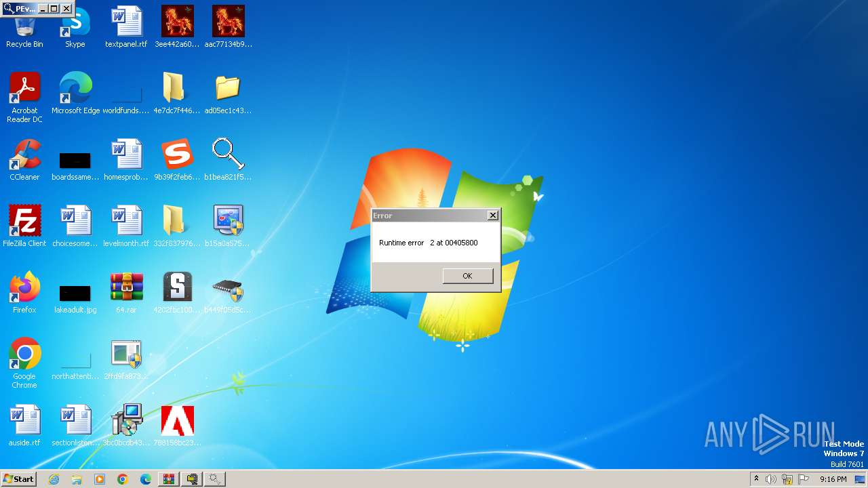The image size is (868, 488).
Task: Click Show desktop button in tray
Action: pos(861,479)
